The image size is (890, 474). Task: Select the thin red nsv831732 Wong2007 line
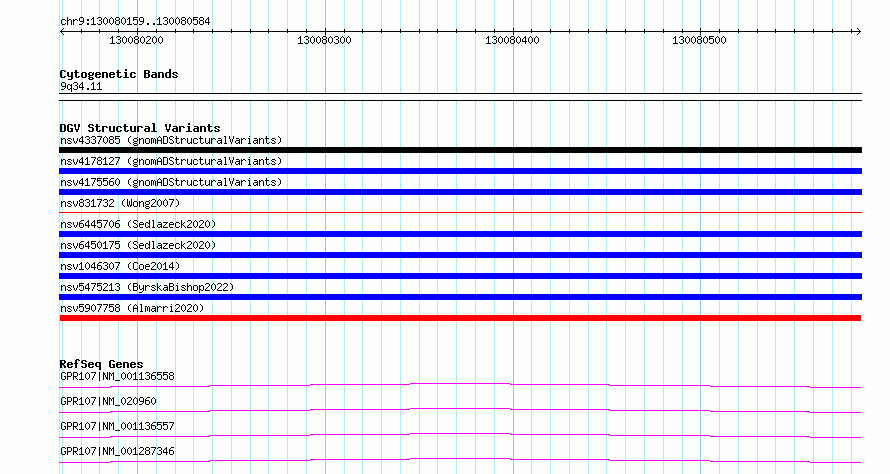460,212
